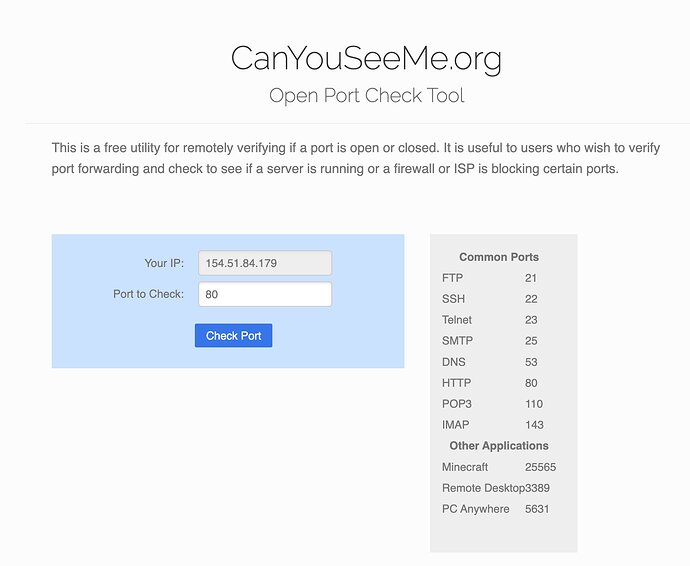Select Minecraft in other applications list
Viewport: 690px width, 566px height.
(465, 467)
